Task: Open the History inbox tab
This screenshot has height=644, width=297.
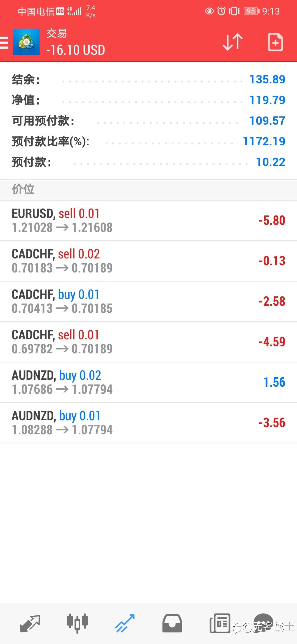Action: [172, 623]
